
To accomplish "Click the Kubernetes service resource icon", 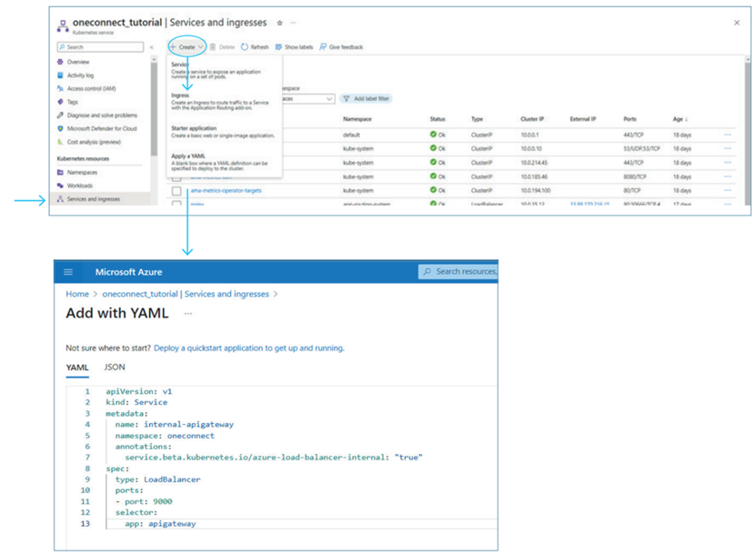I will 63,25.
